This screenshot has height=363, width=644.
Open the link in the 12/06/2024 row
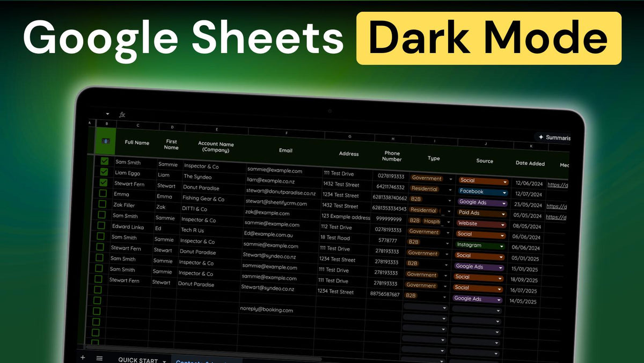coord(557,185)
